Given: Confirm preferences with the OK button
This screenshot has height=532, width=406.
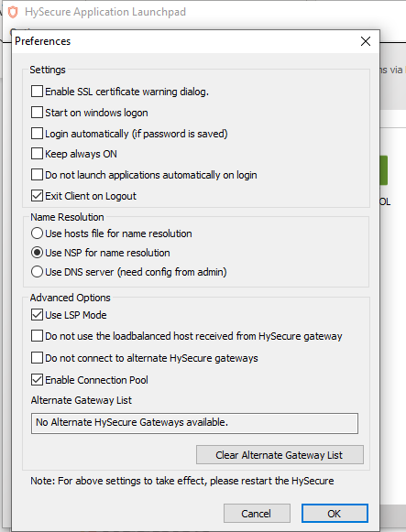Looking at the screenshot, I should pyautogui.click(x=335, y=514).
